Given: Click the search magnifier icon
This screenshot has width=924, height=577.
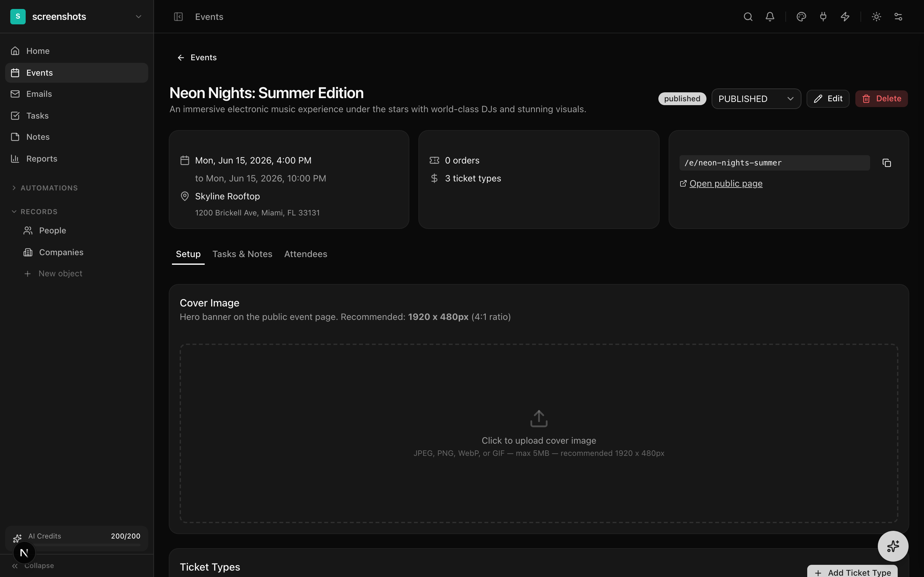Looking at the screenshot, I should (x=748, y=17).
